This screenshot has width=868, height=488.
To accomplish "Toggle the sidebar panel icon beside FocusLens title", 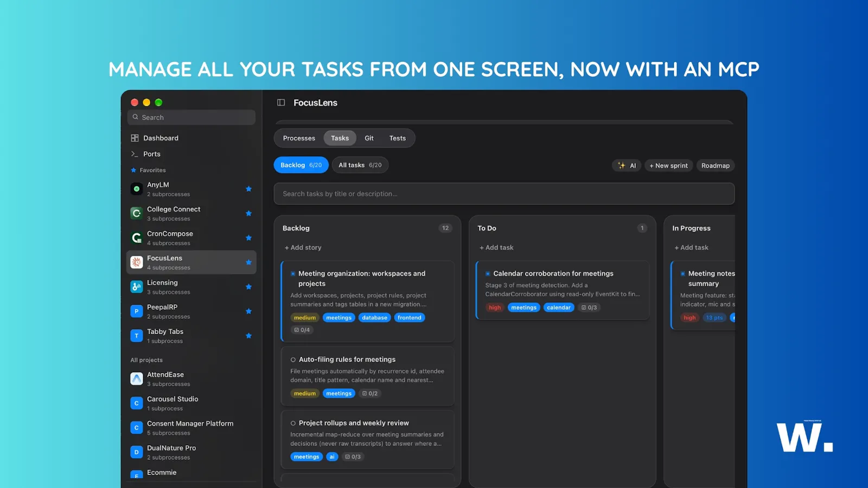I will [x=281, y=102].
